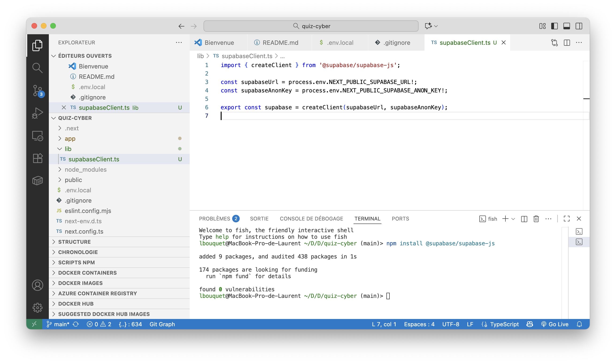Open the Run and Debug view
The image size is (616, 364).
point(37,113)
